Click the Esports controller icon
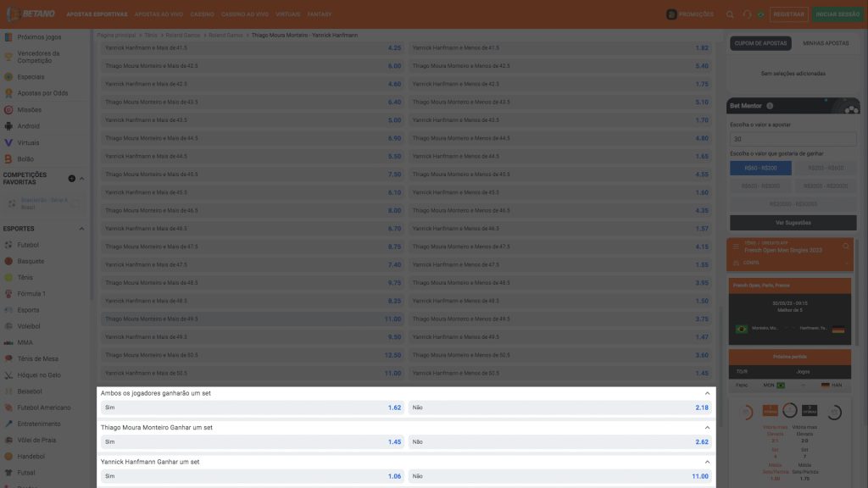Screen dimensions: 868x488 click(x=8, y=310)
